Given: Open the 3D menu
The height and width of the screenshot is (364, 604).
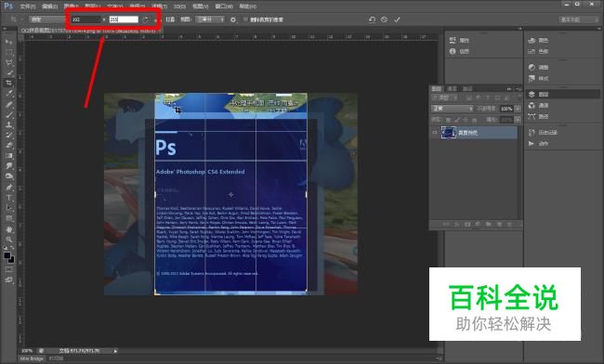Looking at the screenshot, I should pos(179,6).
